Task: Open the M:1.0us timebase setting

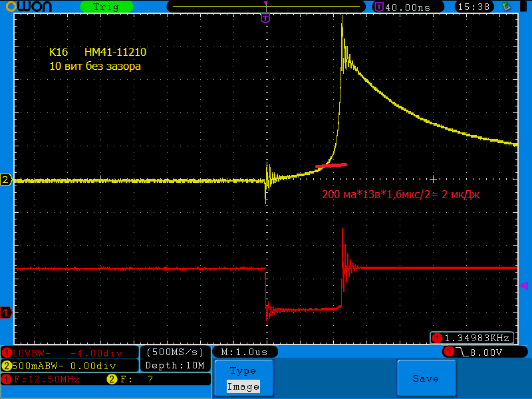Action: tap(244, 352)
